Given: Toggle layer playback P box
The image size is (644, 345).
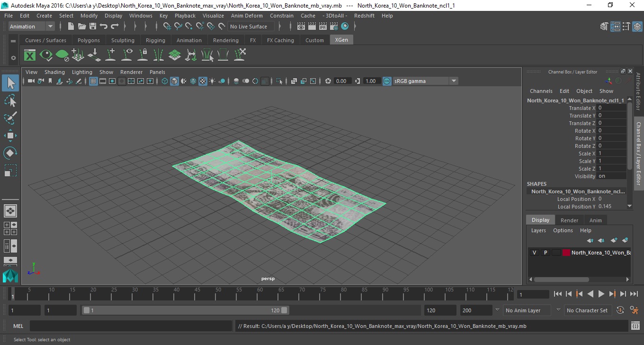Looking at the screenshot, I should [545, 253].
